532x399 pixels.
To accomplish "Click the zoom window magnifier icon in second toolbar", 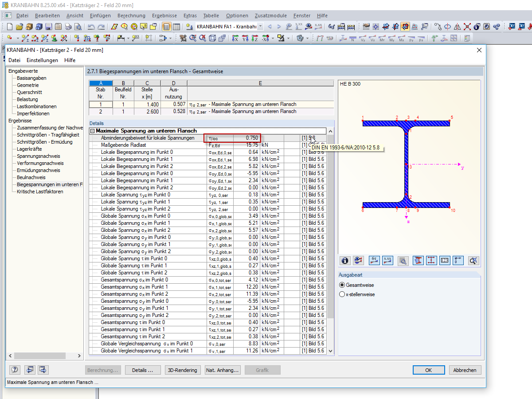I will click(x=193, y=39).
